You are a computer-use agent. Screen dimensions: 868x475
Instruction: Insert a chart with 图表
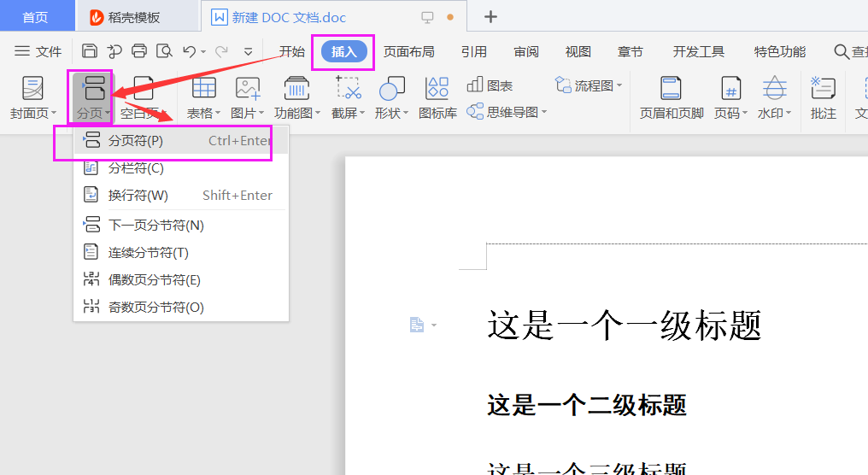coord(490,85)
